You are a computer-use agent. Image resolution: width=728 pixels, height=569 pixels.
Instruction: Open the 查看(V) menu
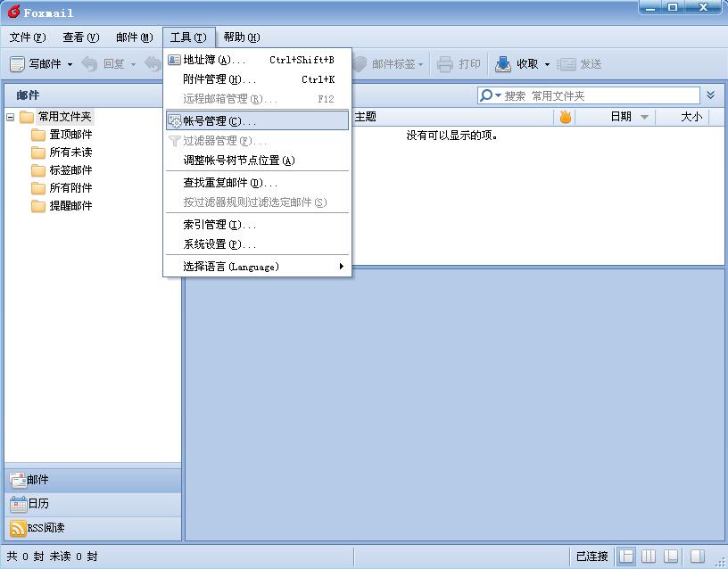click(x=81, y=37)
